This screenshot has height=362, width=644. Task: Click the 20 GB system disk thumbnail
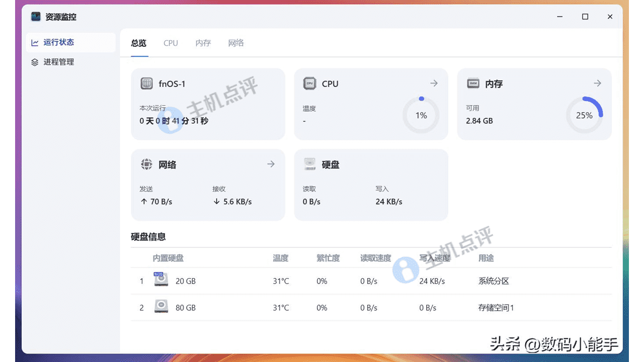click(161, 281)
